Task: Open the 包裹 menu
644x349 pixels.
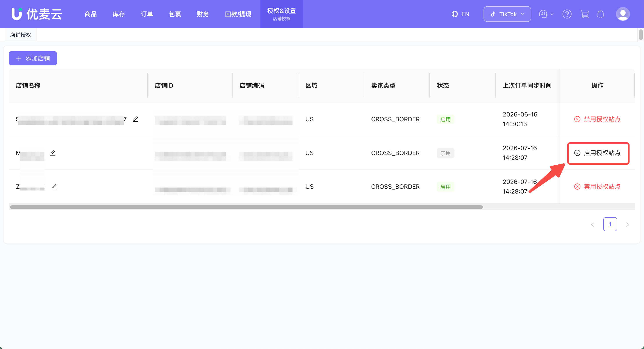Action: 175,14
